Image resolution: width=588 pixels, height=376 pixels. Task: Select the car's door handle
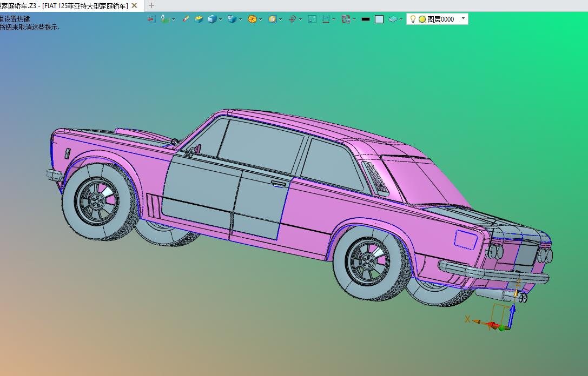coord(279,184)
